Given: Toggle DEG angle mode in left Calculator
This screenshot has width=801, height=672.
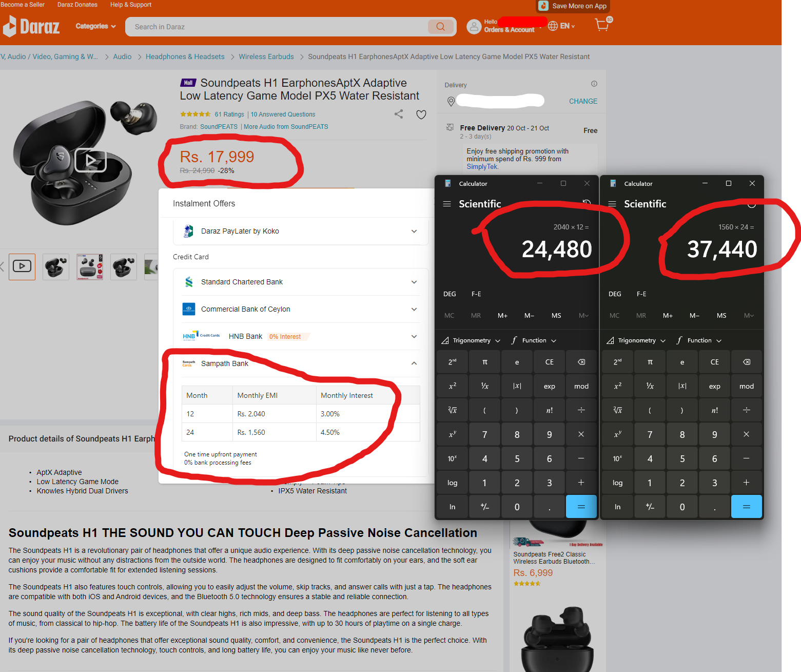Looking at the screenshot, I should pyautogui.click(x=450, y=294).
